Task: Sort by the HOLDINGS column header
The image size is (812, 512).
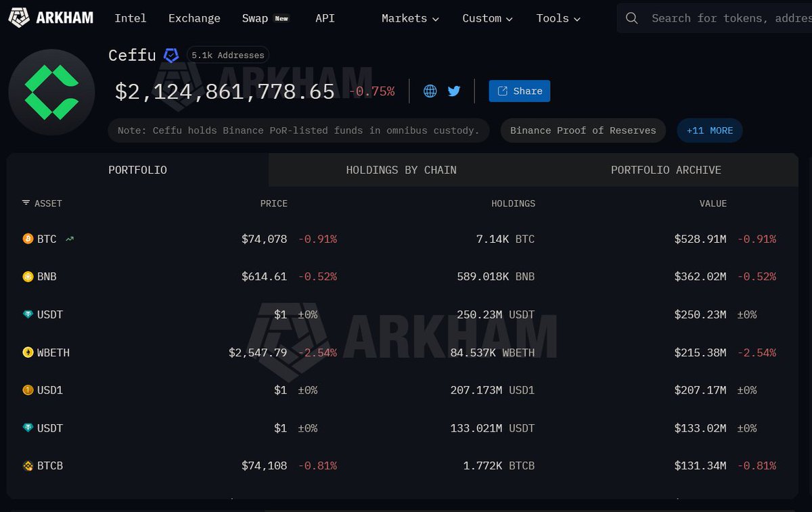Action: coord(513,203)
